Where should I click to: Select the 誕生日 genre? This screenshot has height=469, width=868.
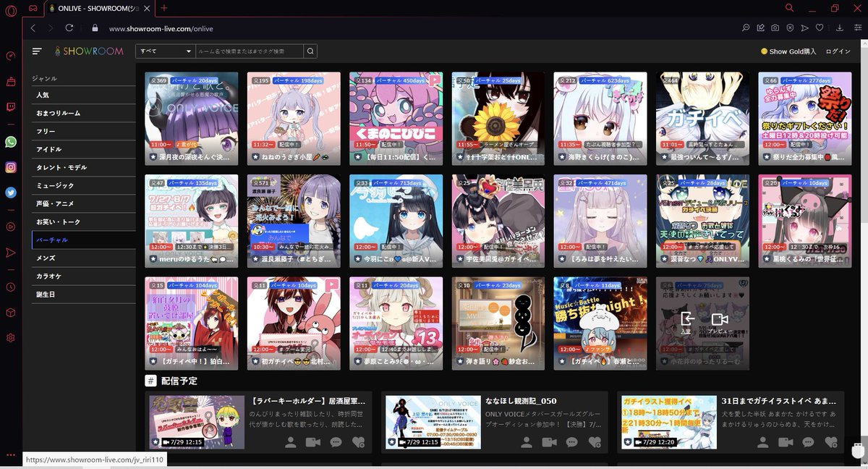[x=84, y=294]
